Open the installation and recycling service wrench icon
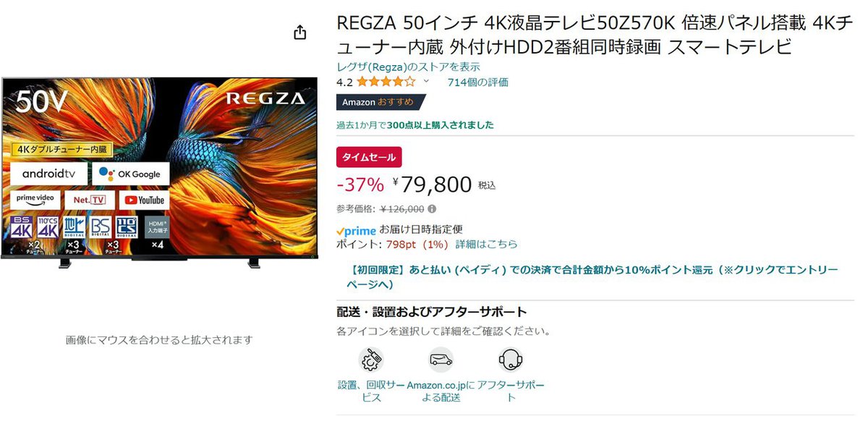 (371, 360)
